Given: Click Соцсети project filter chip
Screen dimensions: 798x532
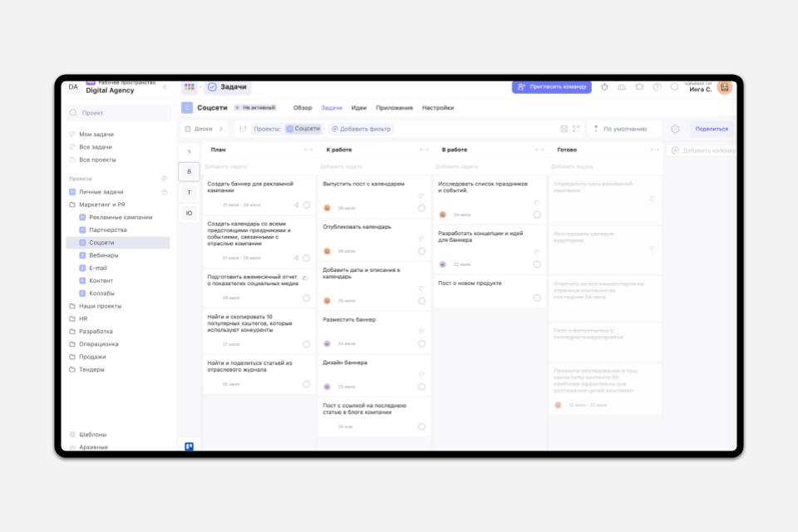Looking at the screenshot, I should [304, 129].
